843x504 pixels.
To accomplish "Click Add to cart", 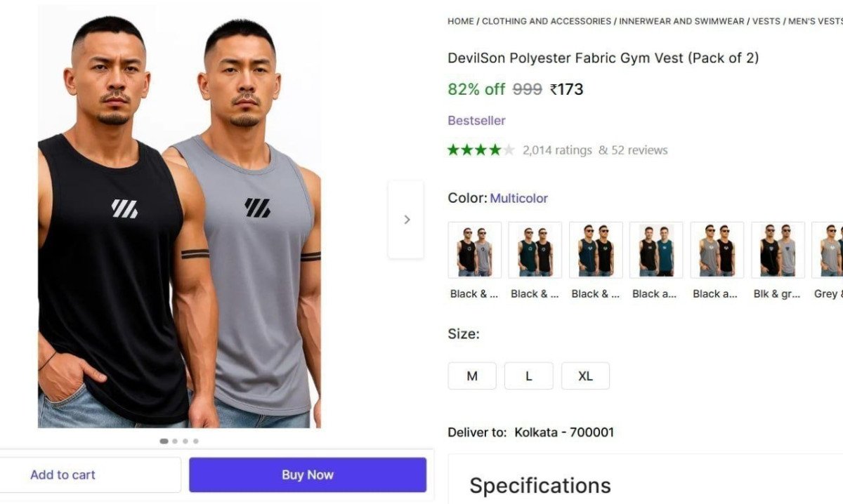I will [63, 475].
